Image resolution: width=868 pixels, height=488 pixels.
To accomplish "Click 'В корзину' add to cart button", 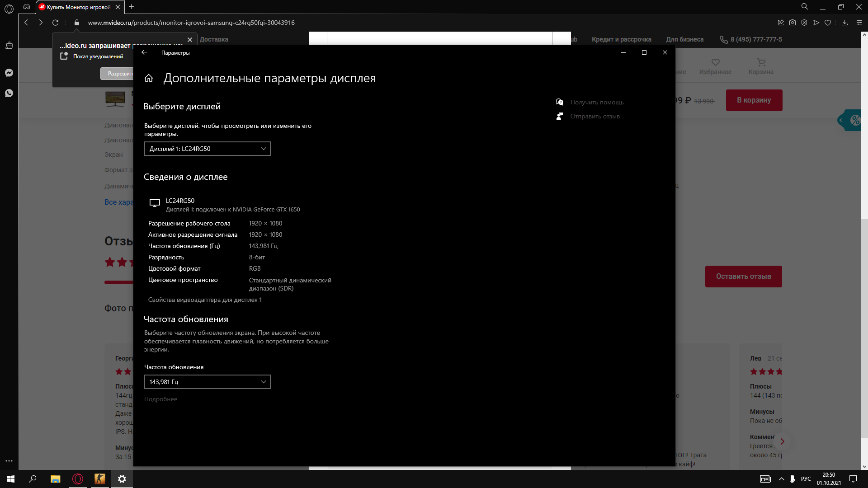I will (x=754, y=100).
